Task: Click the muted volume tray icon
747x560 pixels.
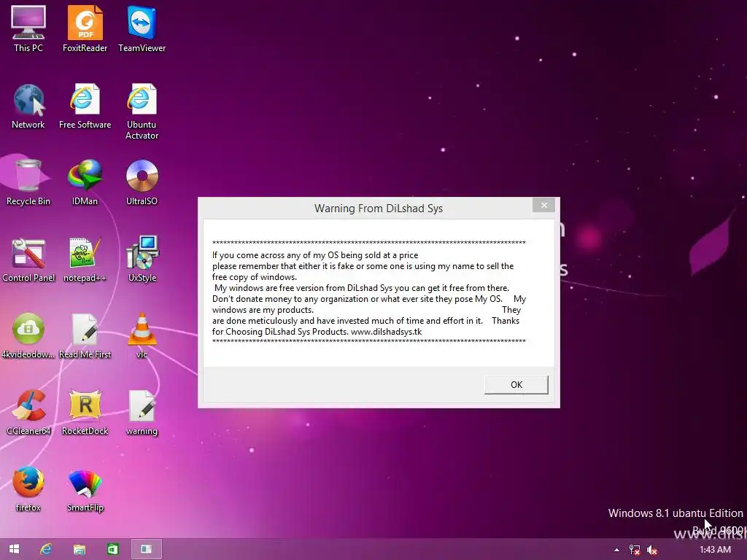Action: tap(652, 550)
